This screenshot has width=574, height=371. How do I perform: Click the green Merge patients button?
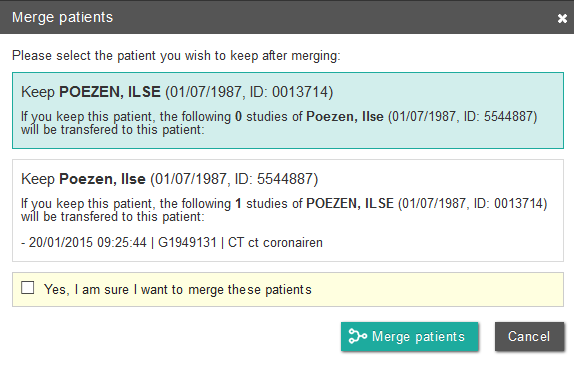click(x=410, y=337)
